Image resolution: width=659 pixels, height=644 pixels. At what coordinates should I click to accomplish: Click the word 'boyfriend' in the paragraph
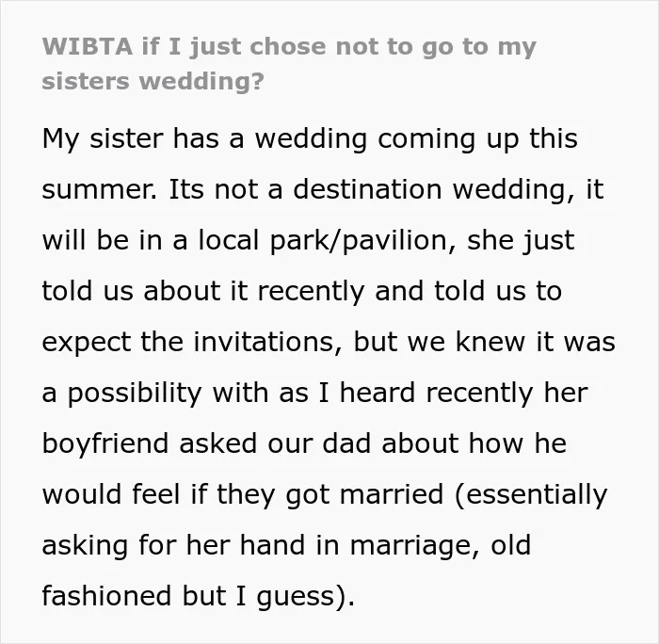(105, 443)
